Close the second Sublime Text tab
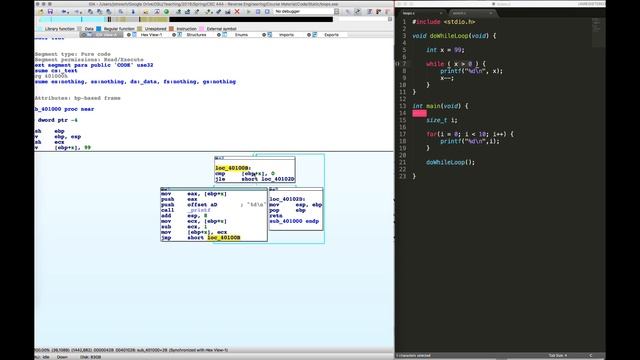Image resolution: width=640 pixels, height=360 pixels. click(491, 13)
